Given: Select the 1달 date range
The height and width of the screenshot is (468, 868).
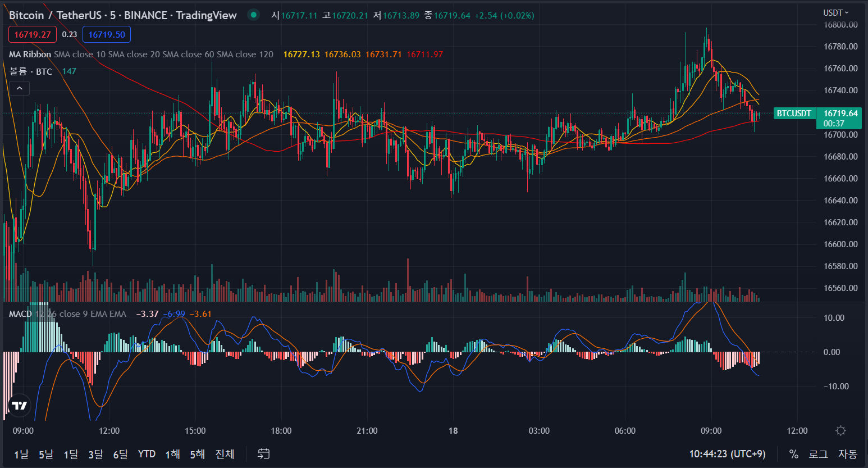Looking at the screenshot, I should [71, 454].
